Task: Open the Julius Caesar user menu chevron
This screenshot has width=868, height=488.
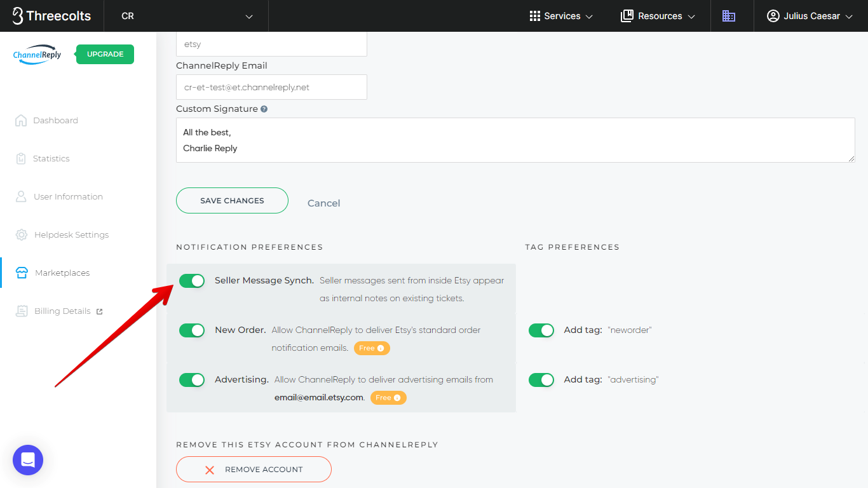Action: (849, 17)
